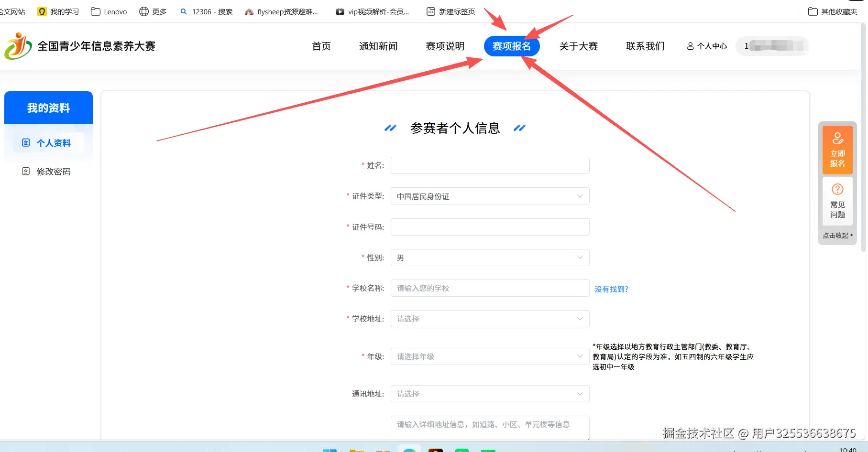Open the 我的学习 bookmark
Screen dimensions: 868x452
click(x=58, y=11)
